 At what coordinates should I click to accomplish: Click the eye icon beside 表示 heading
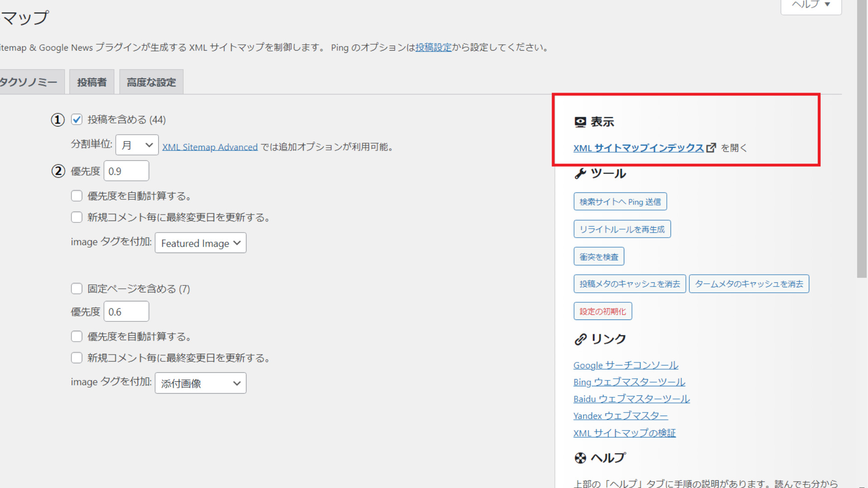[580, 122]
